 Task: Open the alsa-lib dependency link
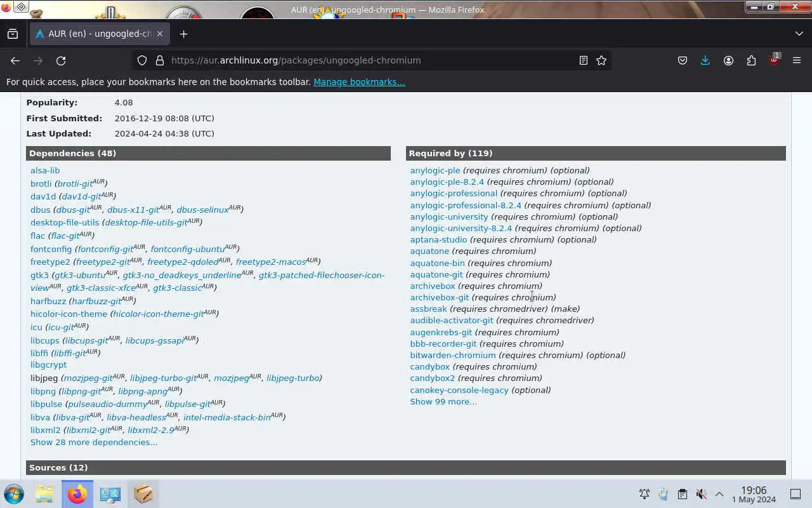click(x=45, y=170)
